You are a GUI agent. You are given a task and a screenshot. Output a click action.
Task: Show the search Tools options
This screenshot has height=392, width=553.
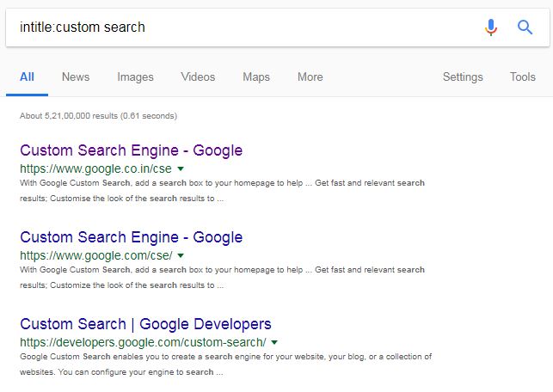point(522,77)
